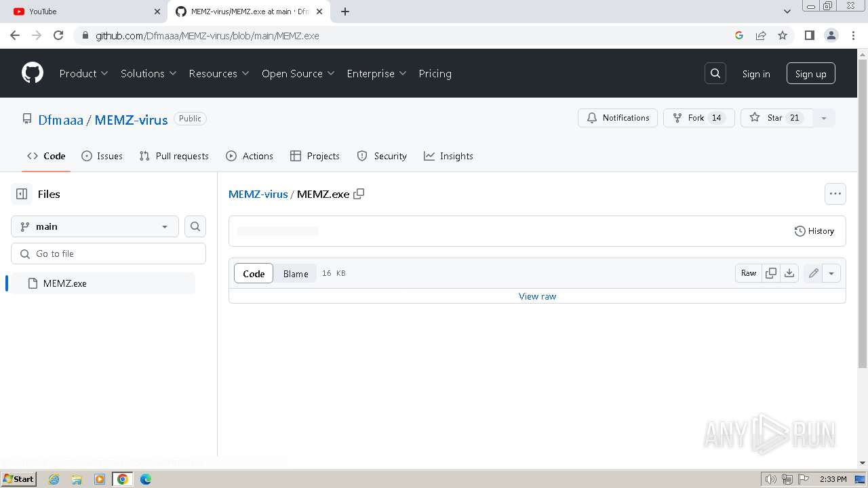Open the Raw file view
Screen dimensions: 868x488
tap(749, 273)
